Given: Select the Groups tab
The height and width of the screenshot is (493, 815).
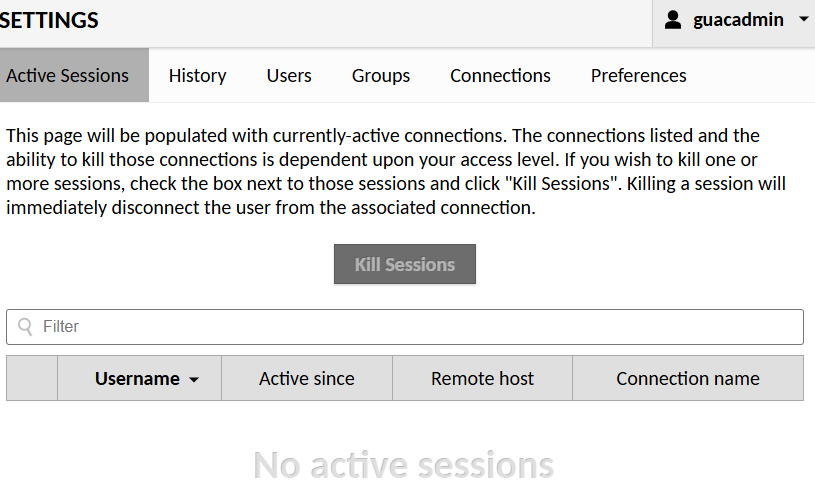Looking at the screenshot, I should pos(381,76).
